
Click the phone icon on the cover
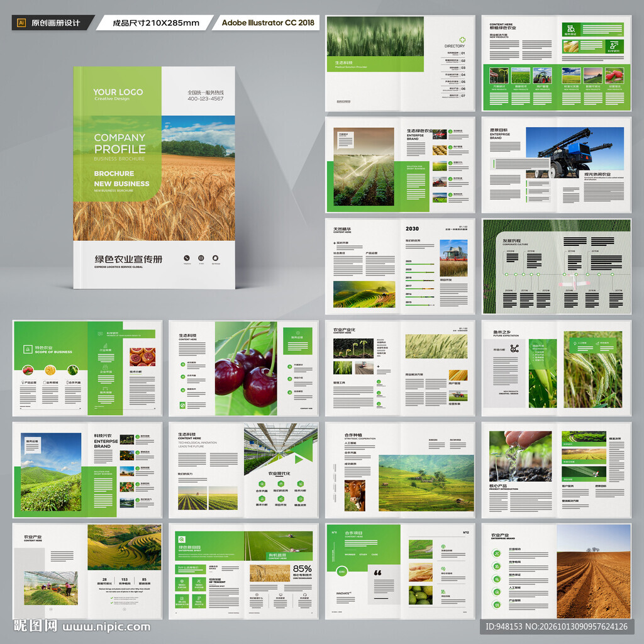pyautogui.click(x=186, y=258)
